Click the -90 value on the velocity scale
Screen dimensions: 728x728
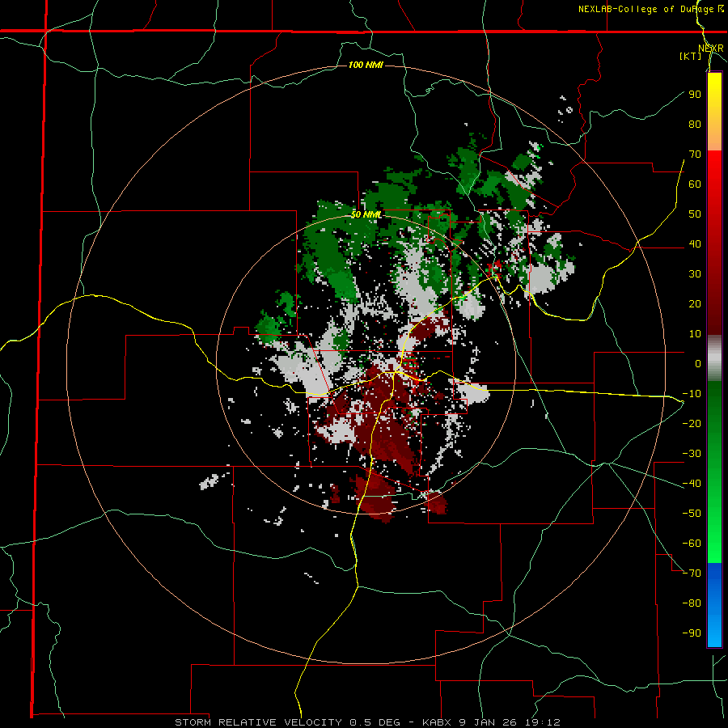pos(692,633)
